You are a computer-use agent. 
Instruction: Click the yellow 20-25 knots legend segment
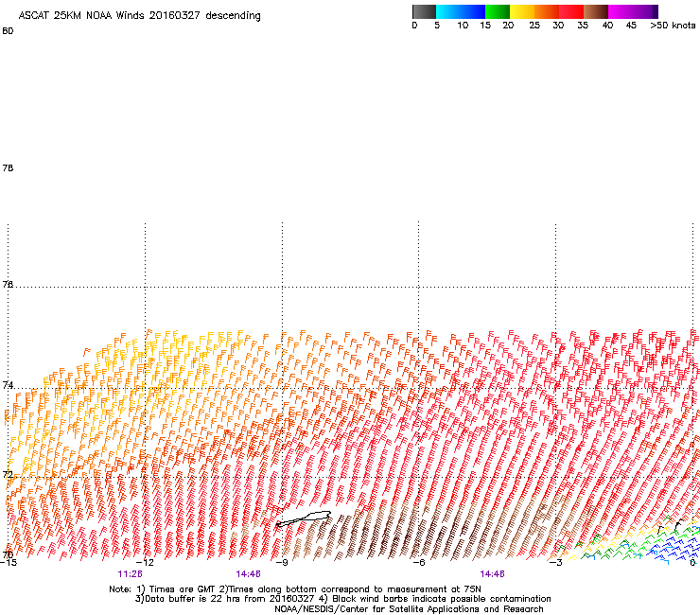522,11
